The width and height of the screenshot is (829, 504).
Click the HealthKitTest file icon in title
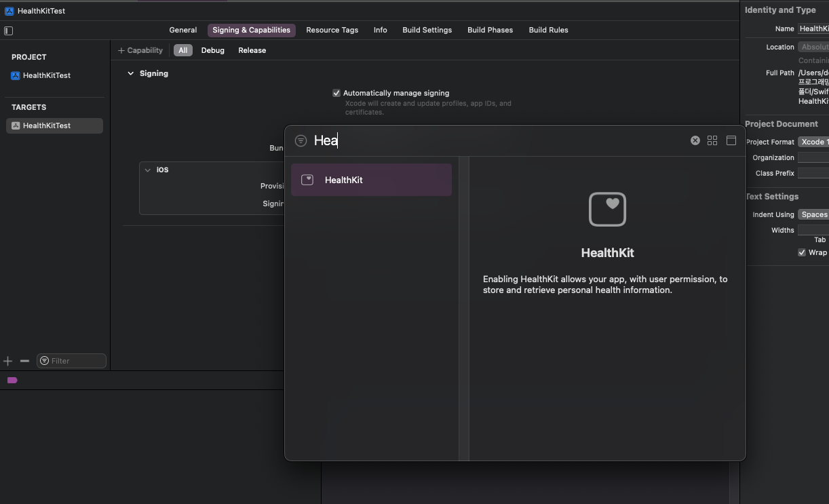[x=9, y=11]
